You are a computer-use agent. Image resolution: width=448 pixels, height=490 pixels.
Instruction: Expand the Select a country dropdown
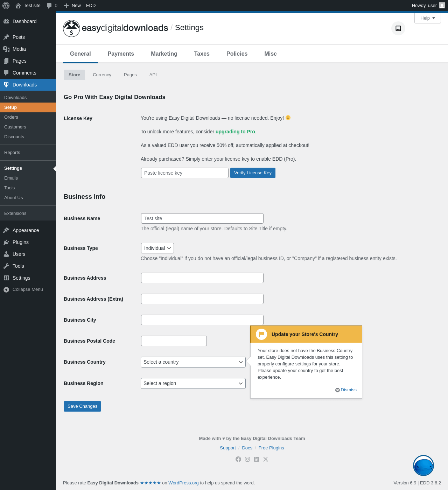point(193,362)
